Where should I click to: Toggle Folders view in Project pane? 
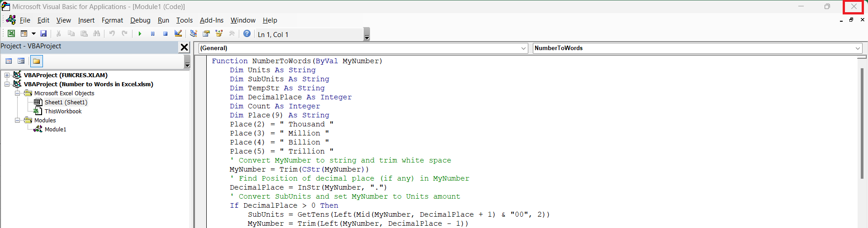[36, 61]
